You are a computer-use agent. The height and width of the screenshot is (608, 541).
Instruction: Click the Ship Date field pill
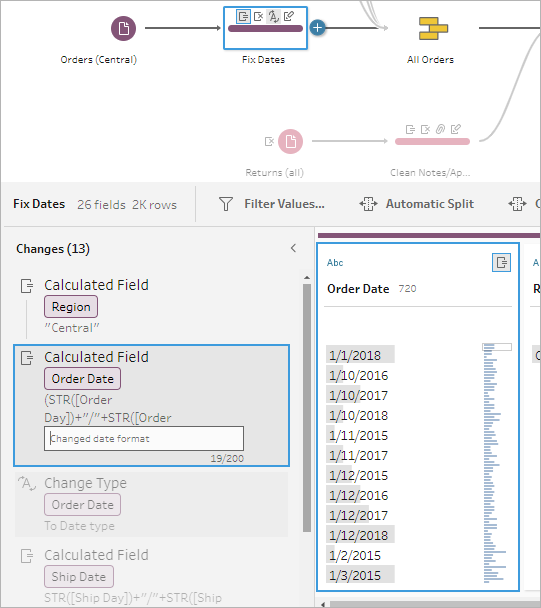[79, 577]
